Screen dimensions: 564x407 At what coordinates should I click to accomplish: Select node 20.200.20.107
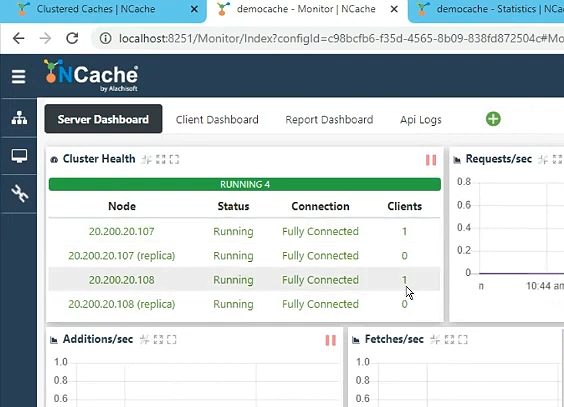122,232
